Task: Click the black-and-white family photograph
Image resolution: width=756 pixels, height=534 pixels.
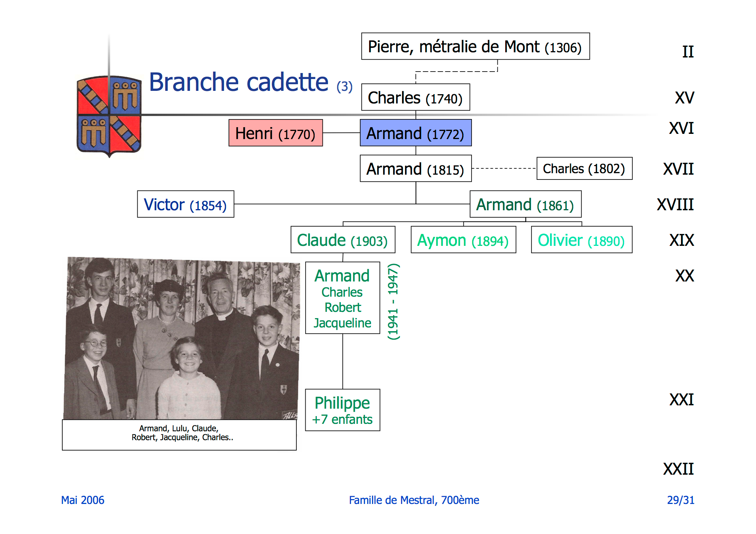Action: (181, 339)
